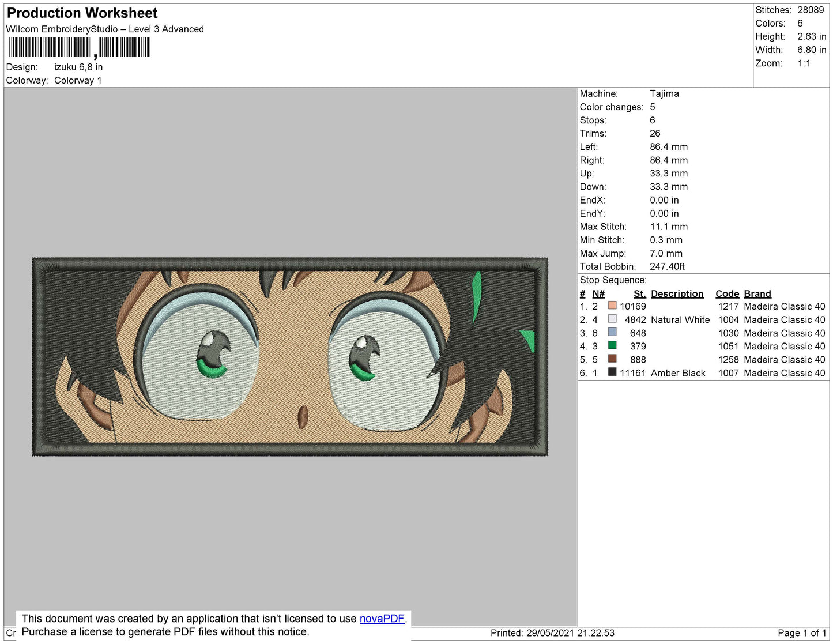This screenshot has width=833, height=644.
Task: Click the design name 'izuku 6,8 in'
Action: coord(78,67)
